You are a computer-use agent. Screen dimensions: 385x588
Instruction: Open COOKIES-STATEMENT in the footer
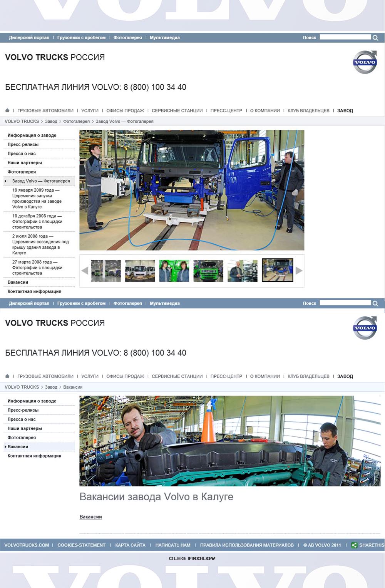click(x=81, y=545)
